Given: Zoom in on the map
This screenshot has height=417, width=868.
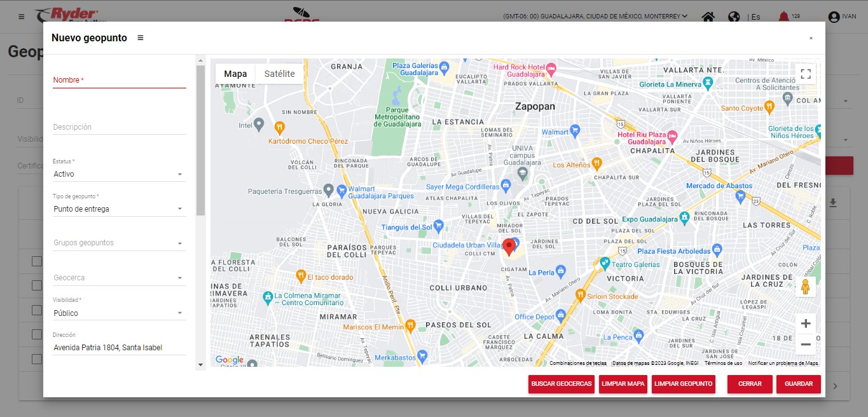Looking at the screenshot, I should coord(806,323).
